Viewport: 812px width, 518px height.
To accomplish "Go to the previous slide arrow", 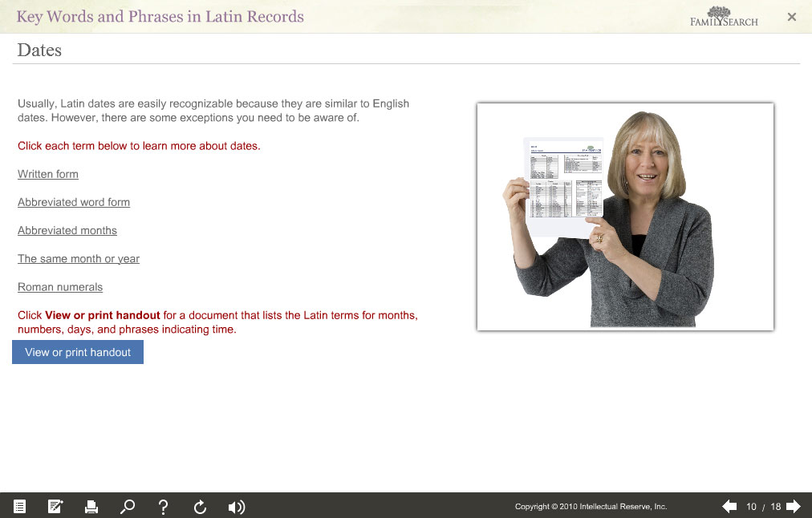I will [x=729, y=506].
